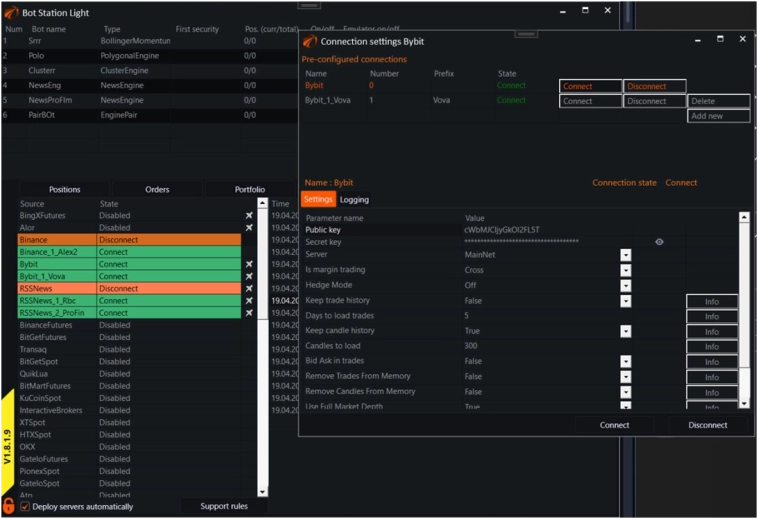Open the Server MainNet dropdown
758x519 pixels.
click(626, 255)
